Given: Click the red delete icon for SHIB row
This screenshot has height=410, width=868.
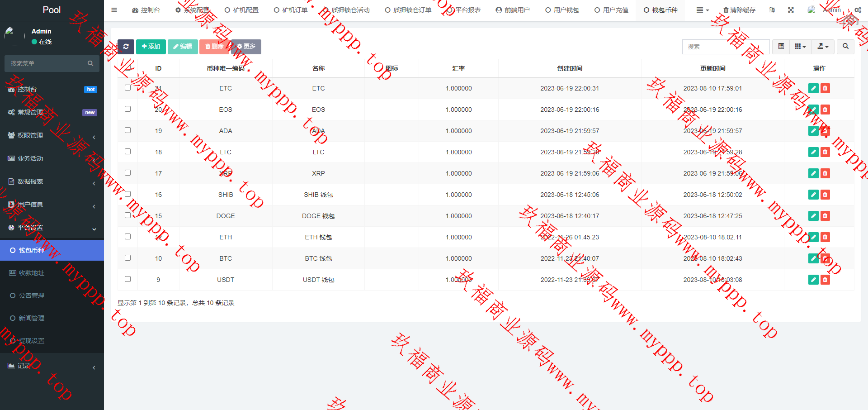Looking at the screenshot, I should click(x=825, y=195).
